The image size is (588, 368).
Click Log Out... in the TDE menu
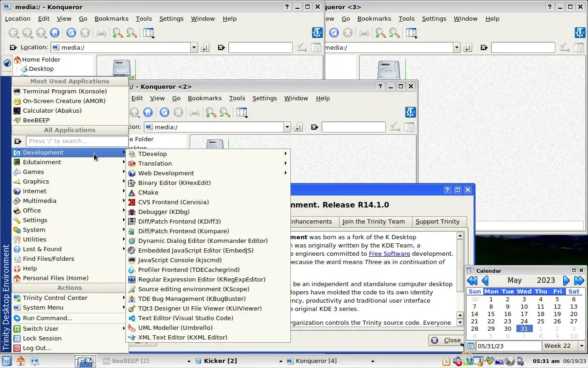click(x=70, y=348)
